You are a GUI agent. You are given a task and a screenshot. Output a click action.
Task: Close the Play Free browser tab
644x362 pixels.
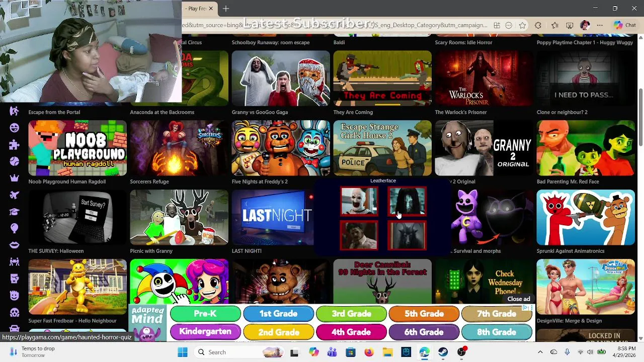click(x=211, y=9)
